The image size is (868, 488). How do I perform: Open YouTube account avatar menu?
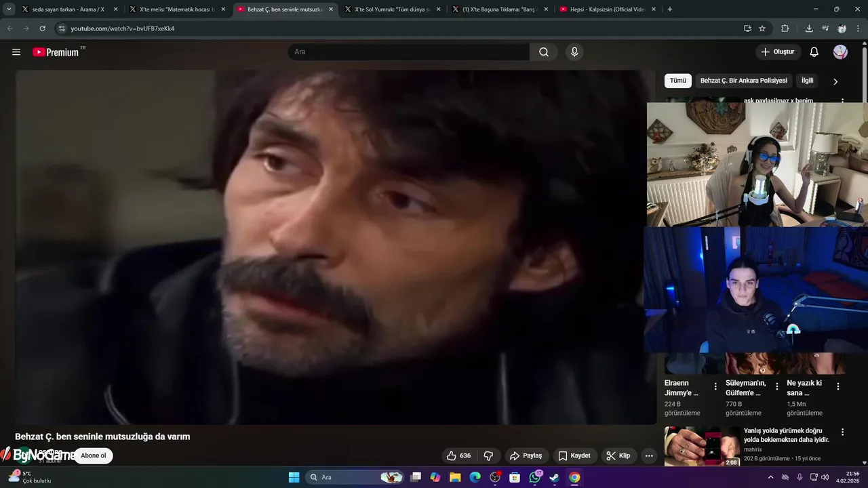click(840, 52)
